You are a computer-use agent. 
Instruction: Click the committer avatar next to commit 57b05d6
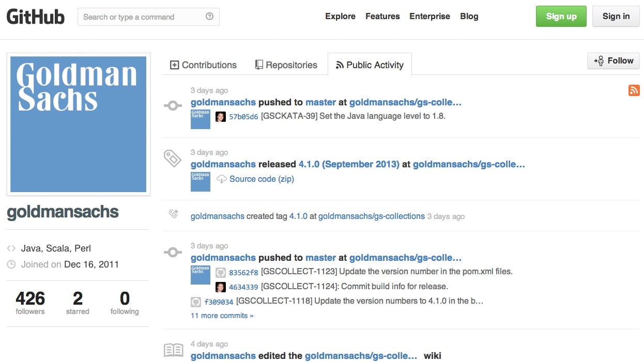click(x=221, y=116)
